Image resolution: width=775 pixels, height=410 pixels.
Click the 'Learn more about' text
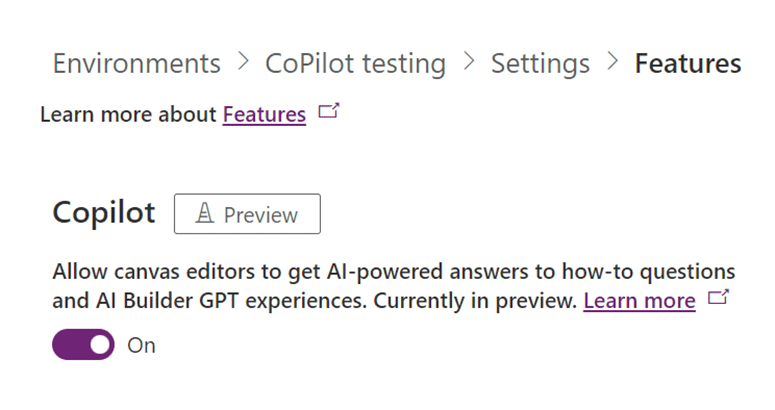tap(129, 115)
